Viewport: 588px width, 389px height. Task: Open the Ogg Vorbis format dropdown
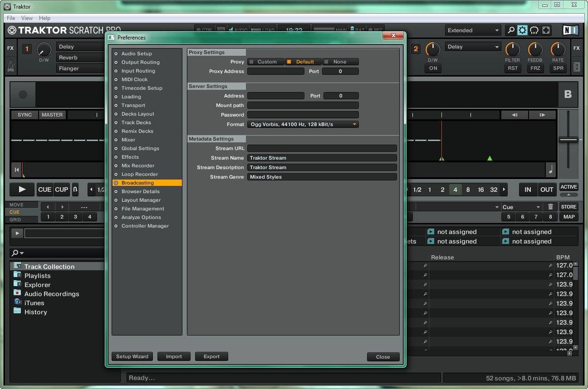pyautogui.click(x=303, y=124)
